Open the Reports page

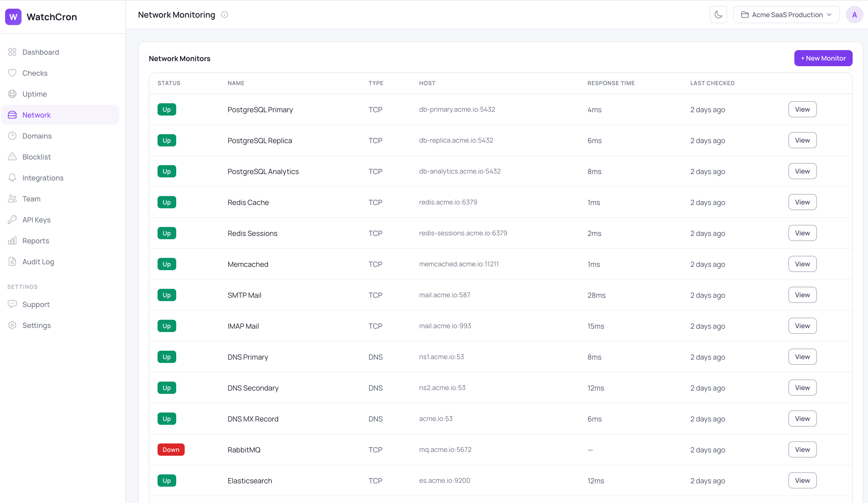coord(60,241)
